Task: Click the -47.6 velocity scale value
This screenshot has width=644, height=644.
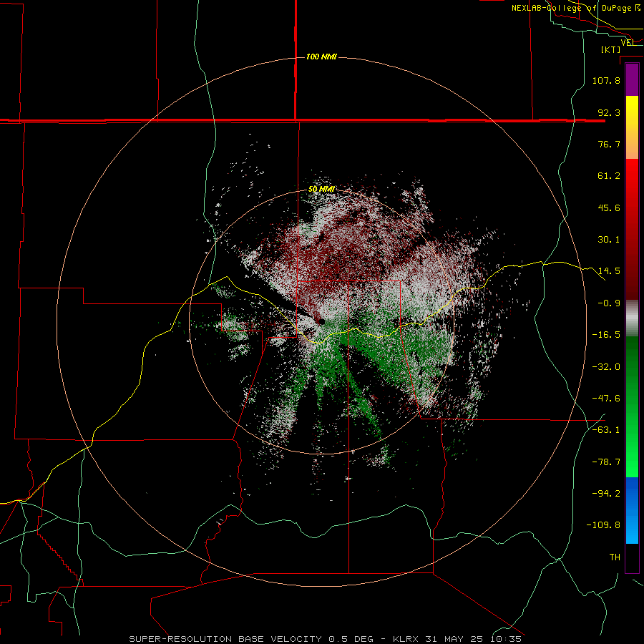Action: 606,399
